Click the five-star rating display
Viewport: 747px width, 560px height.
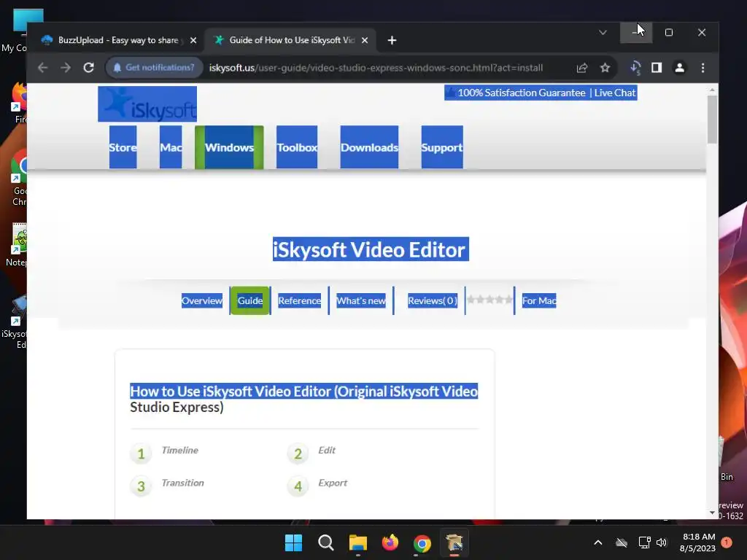pyautogui.click(x=489, y=300)
